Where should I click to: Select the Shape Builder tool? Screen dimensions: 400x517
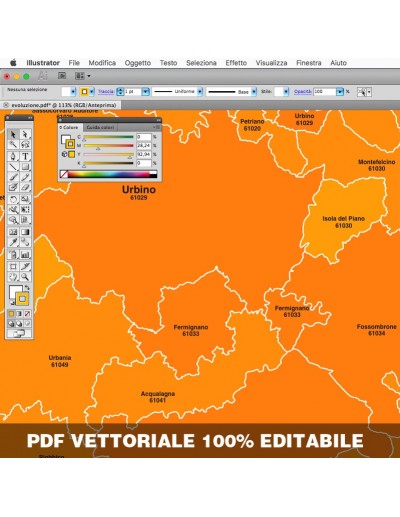coord(13,220)
